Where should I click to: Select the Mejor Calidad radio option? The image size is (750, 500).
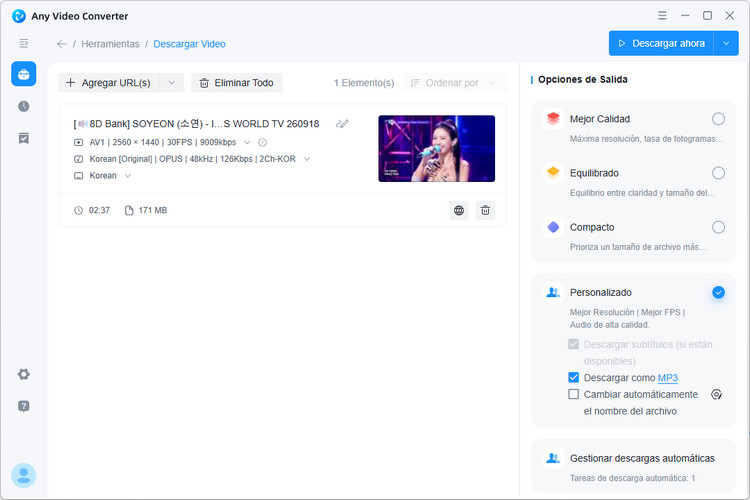point(718,119)
